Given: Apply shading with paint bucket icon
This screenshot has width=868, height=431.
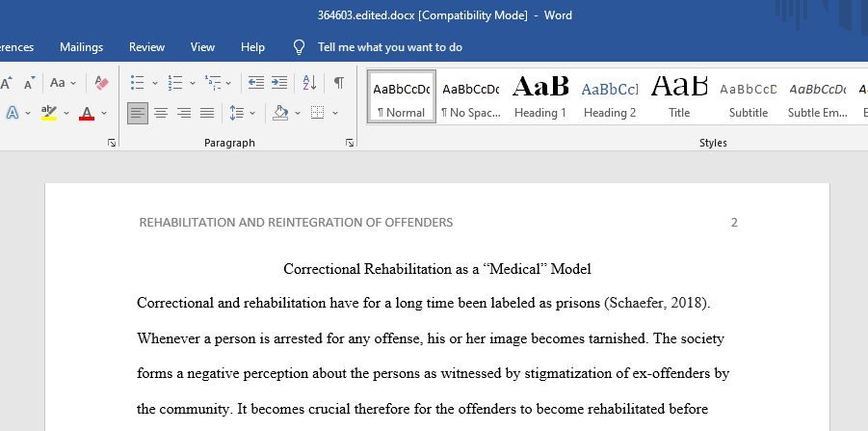Looking at the screenshot, I should (x=280, y=113).
